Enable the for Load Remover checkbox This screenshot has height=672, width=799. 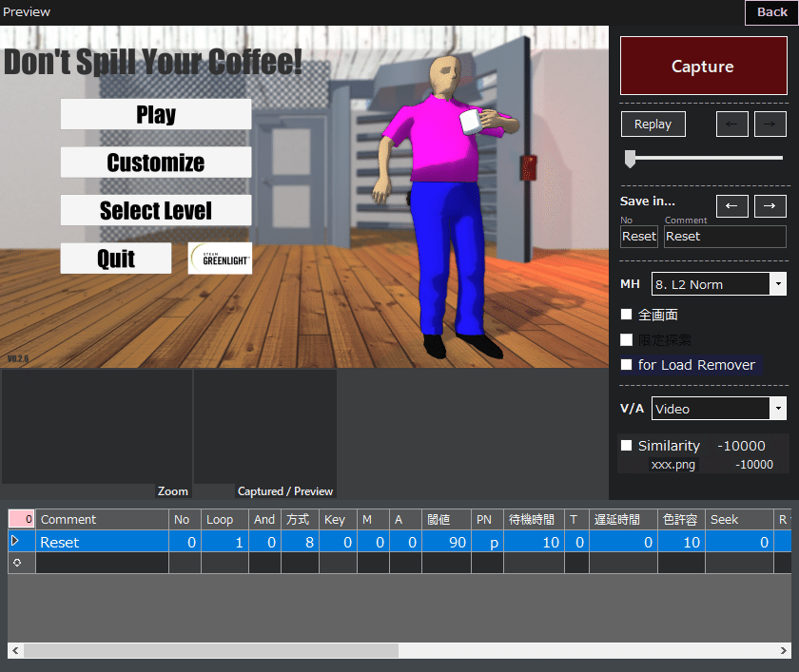tap(626, 364)
